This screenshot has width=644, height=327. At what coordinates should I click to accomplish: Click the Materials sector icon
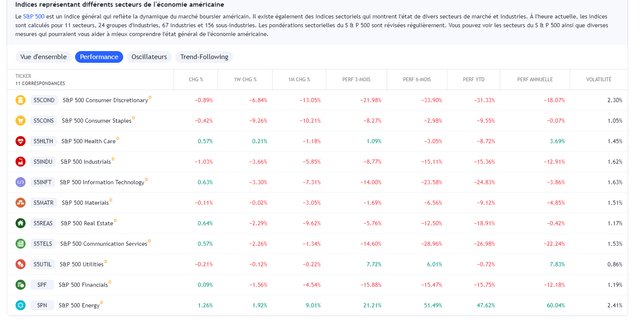21,203
